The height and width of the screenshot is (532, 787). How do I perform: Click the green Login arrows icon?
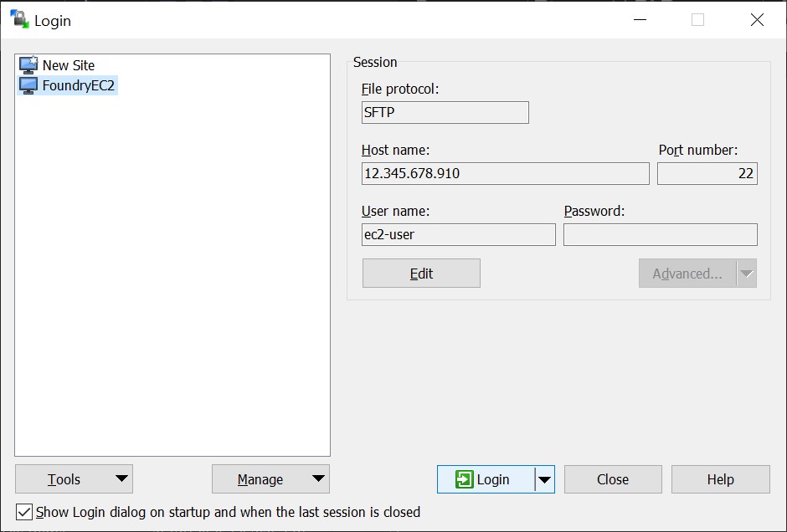[x=466, y=479]
